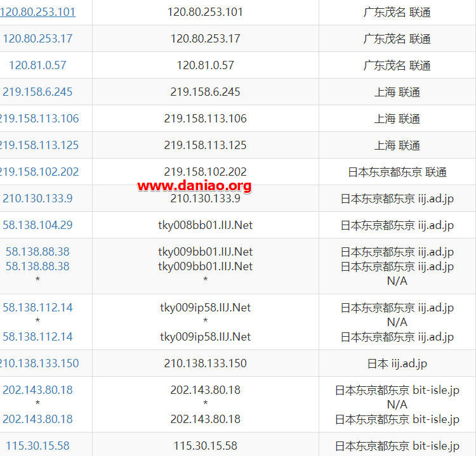Select the blue 219.158.113.106 link

(x=39, y=119)
